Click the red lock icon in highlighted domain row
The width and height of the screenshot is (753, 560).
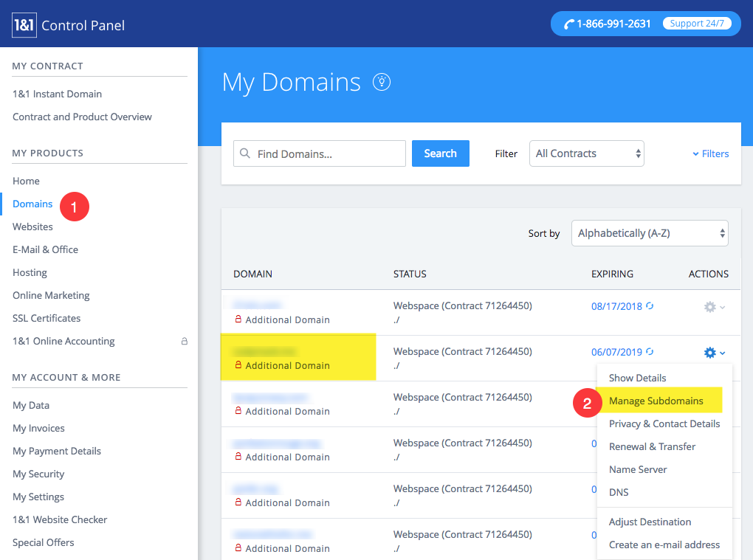tap(238, 364)
